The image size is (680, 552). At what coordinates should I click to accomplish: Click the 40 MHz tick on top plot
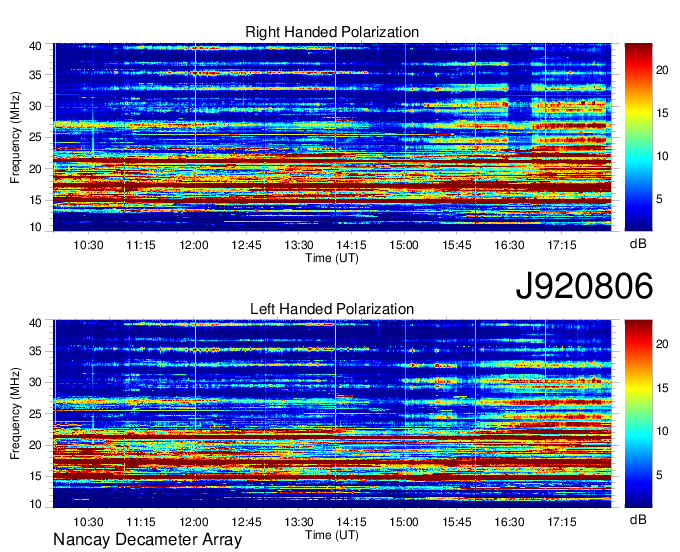(x=35, y=46)
